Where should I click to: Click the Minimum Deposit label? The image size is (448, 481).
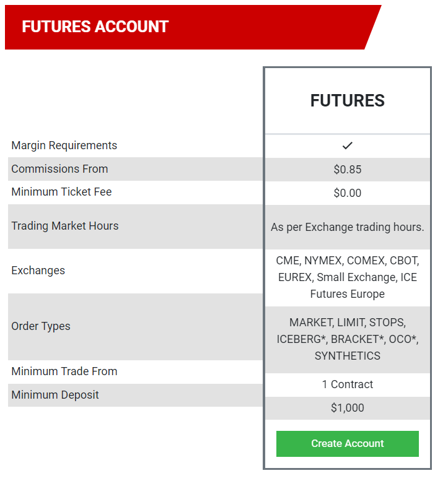coord(55,395)
